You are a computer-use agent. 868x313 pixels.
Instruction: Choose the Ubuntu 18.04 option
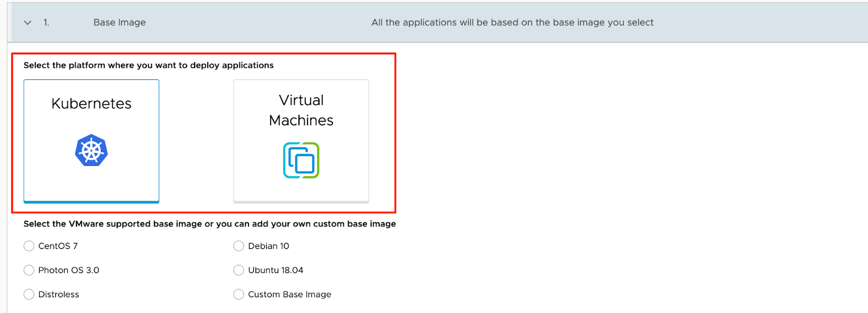coord(239,270)
